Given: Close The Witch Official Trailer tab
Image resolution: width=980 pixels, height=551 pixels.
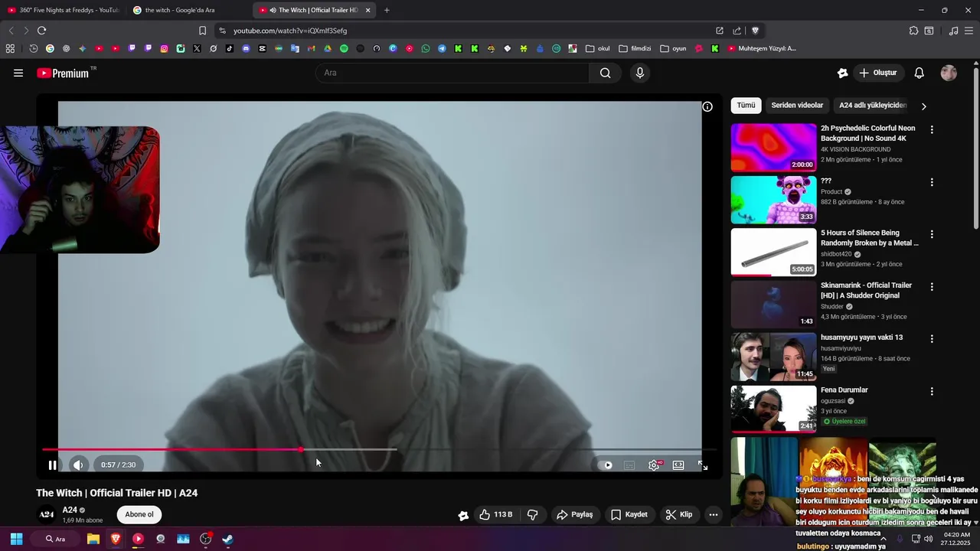Looking at the screenshot, I should (x=367, y=10).
